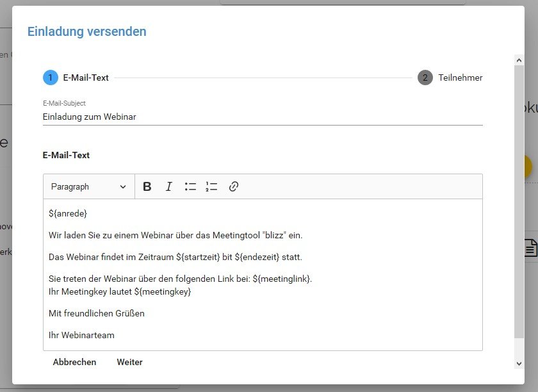The width and height of the screenshot is (538, 392).
Task: Place cursor in the ${anrede} line
Action: [68, 213]
